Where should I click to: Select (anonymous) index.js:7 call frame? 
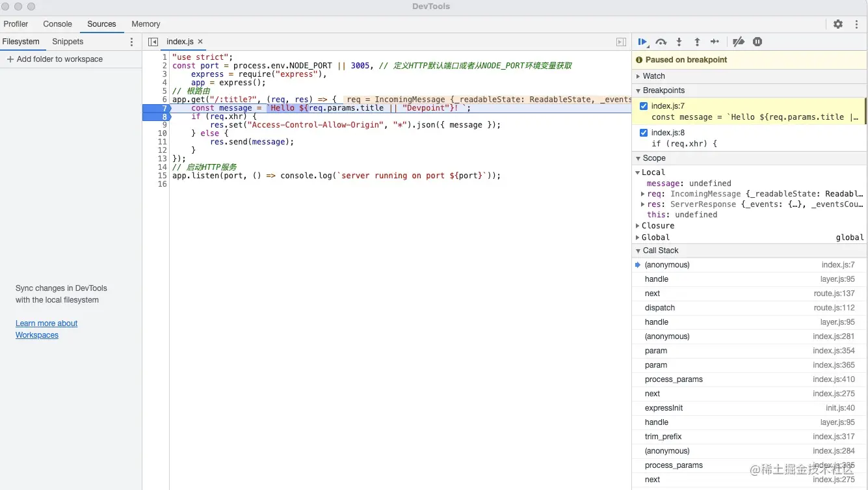[749, 265]
